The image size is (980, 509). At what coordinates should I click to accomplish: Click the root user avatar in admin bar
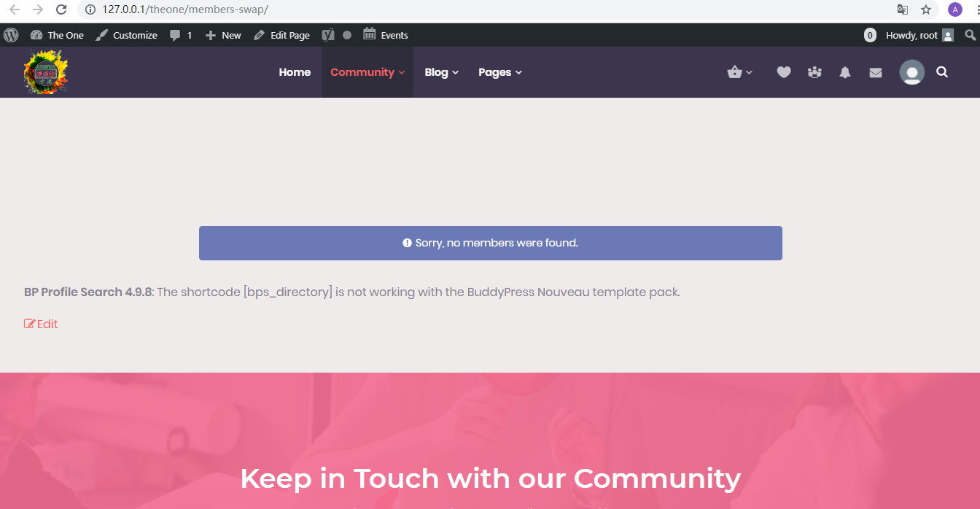point(948,35)
